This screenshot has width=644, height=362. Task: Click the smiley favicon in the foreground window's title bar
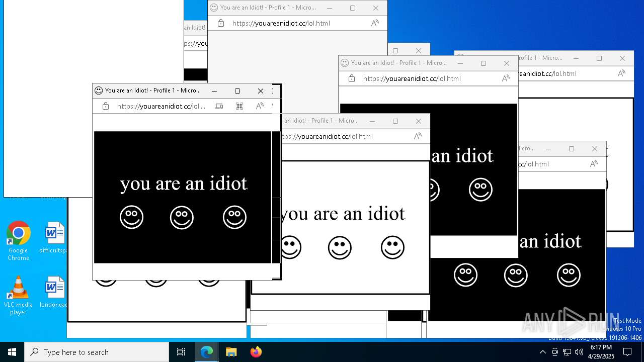tap(99, 90)
